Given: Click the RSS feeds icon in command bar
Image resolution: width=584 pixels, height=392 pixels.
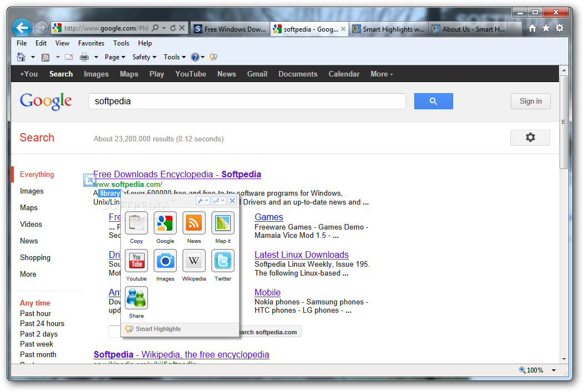Looking at the screenshot, I should [45, 57].
